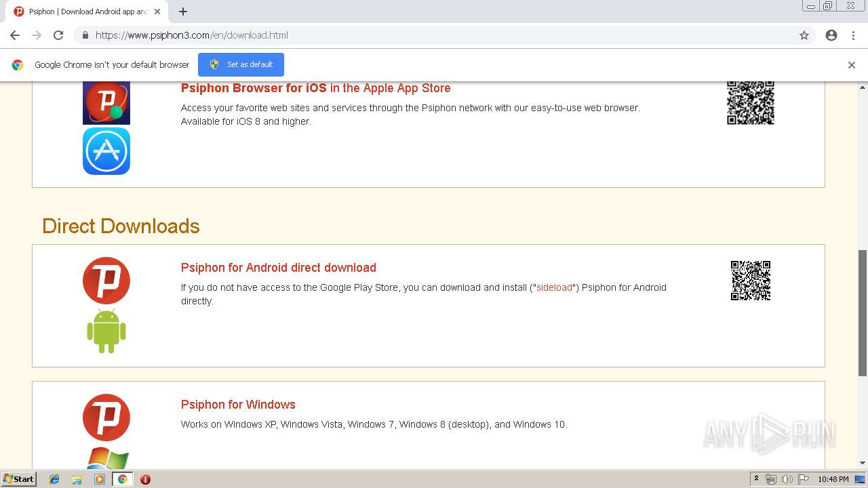Open the Chrome three-dot menu
The width and height of the screenshot is (868, 488).
[x=853, y=35]
